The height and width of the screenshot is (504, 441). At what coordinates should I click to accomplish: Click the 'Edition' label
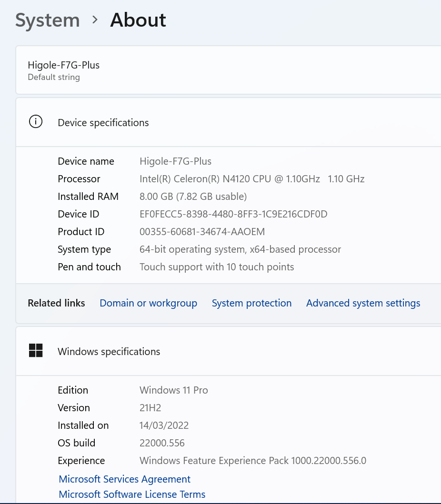(x=73, y=390)
